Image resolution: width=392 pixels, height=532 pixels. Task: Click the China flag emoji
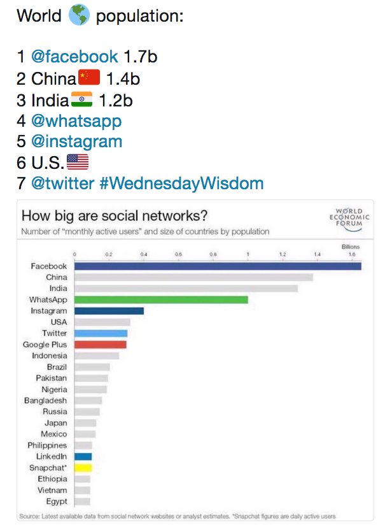(x=89, y=77)
